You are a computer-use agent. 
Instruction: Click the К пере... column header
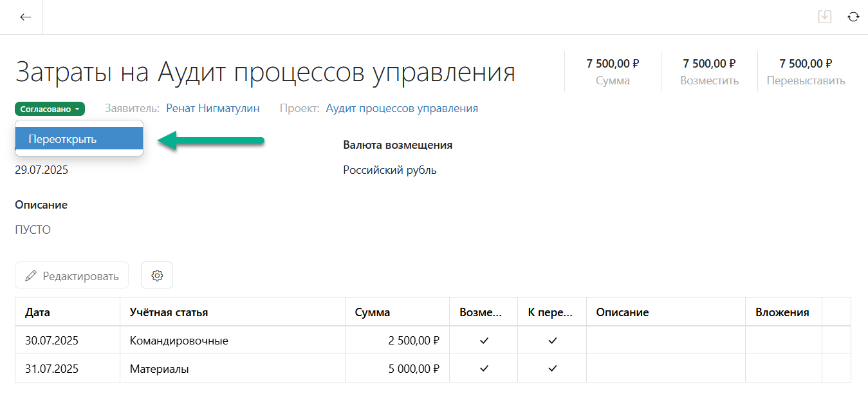coord(552,312)
